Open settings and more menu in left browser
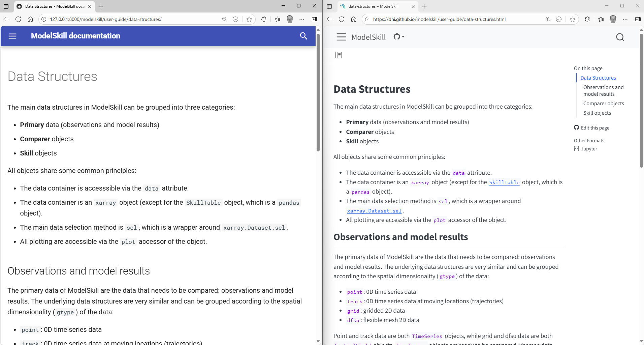The width and height of the screenshot is (644, 345). [302, 19]
